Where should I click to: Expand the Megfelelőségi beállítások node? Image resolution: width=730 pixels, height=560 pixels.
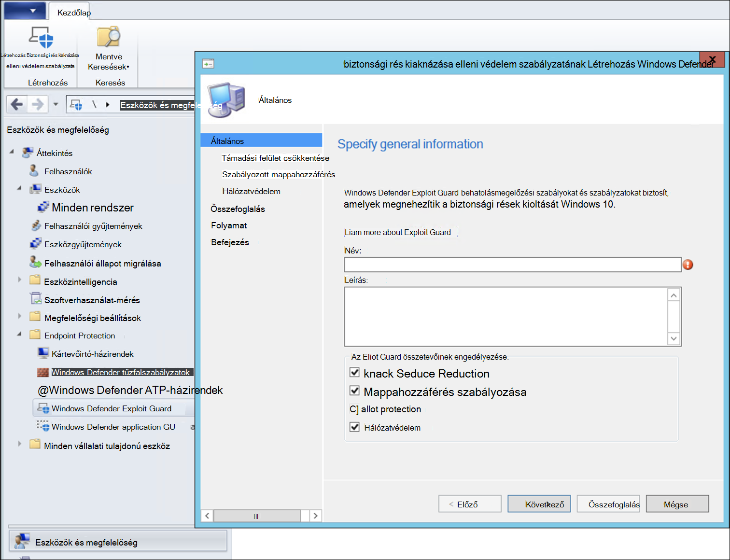(19, 316)
